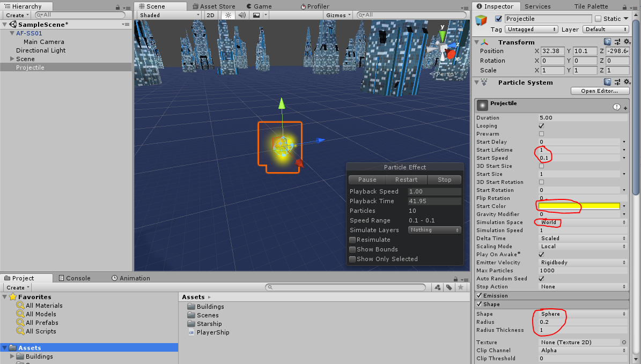Toggle scene lighting sun icon
The height and width of the screenshot is (364, 641).
(228, 15)
